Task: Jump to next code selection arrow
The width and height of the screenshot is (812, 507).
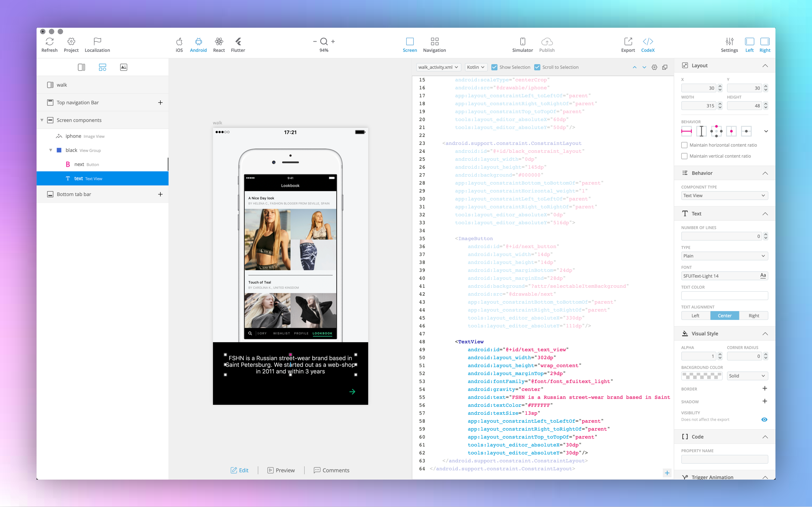Action: click(644, 67)
